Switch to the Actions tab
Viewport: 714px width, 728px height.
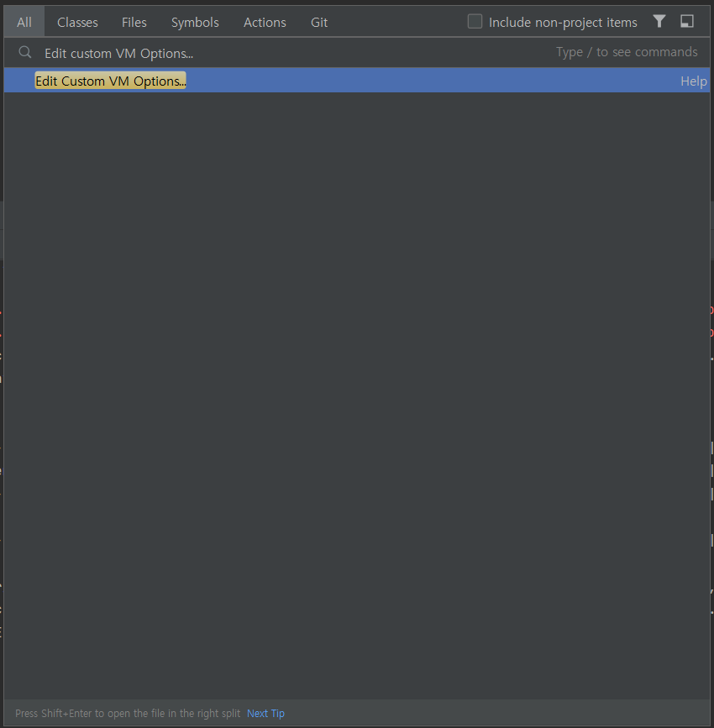coord(265,22)
